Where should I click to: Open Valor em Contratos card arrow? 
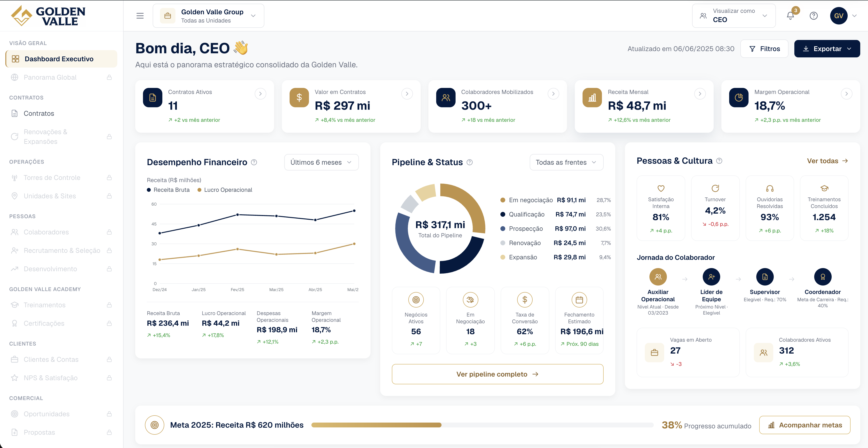[x=407, y=94]
